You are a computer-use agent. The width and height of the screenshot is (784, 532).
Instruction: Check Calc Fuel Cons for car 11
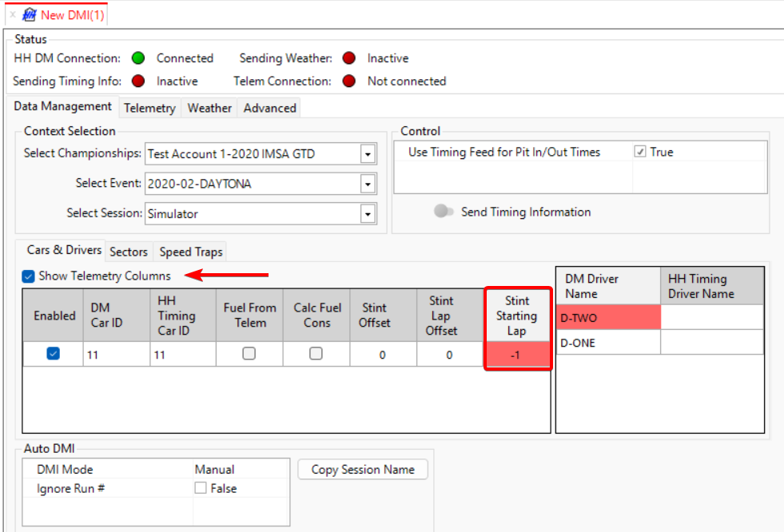pos(316,354)
